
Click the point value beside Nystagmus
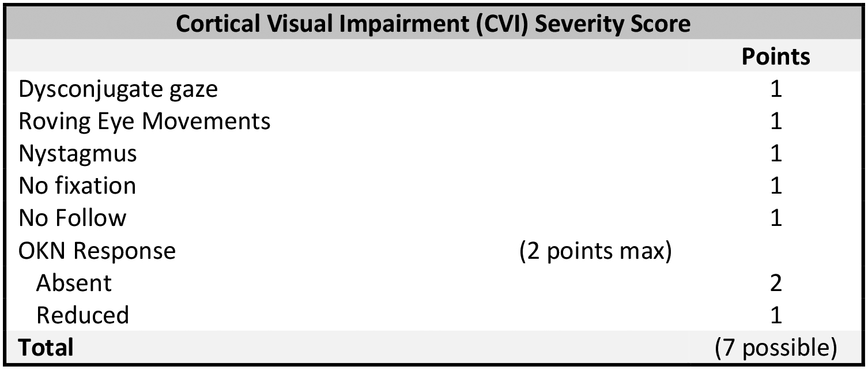click(776, 154)
